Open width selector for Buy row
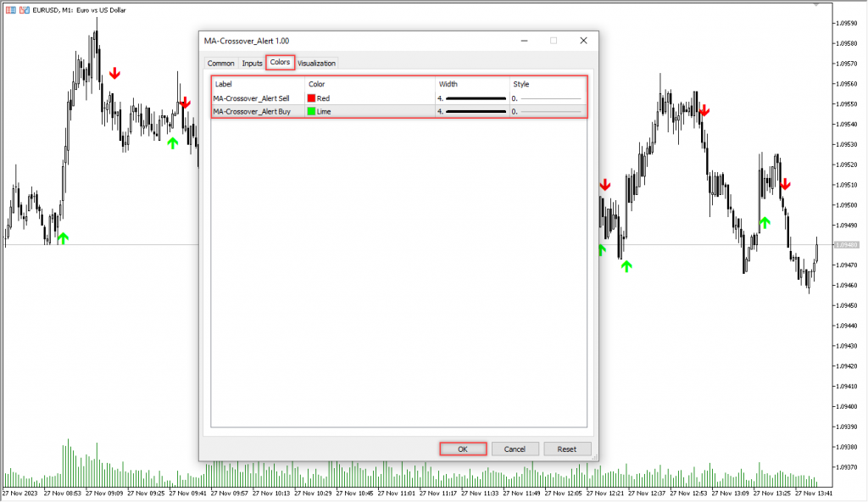Viewport: 868px width, 502px height. (x=472, y=111)
